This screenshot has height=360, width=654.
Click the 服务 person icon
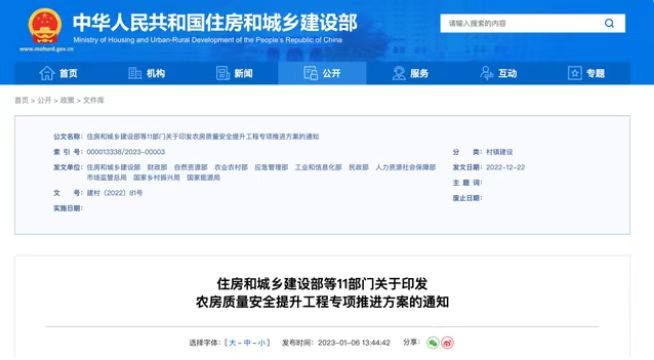[399, 73]
